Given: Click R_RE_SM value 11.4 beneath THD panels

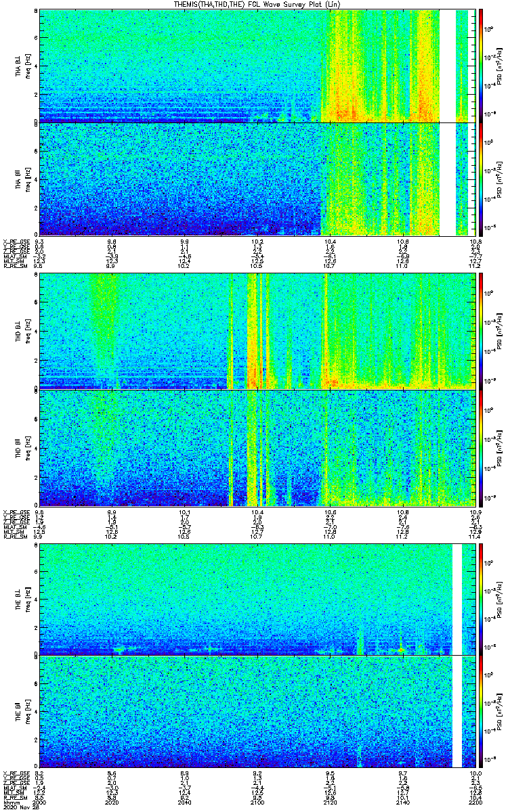Looking at the screenshot, I should click(x=475, y=536).
